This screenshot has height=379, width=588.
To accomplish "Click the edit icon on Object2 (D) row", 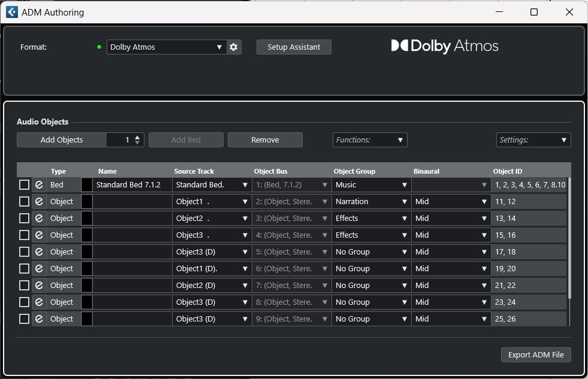I will click(39, 286).
